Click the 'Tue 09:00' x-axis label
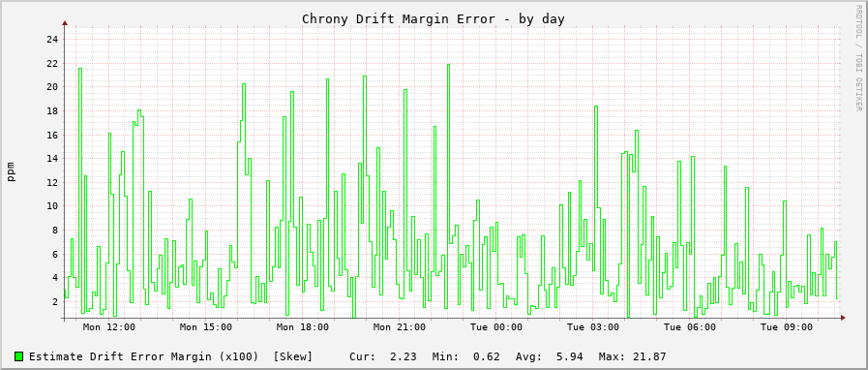The width and height of the screenshot is (868, 370). pyautogui.click(x=787, y=327)
